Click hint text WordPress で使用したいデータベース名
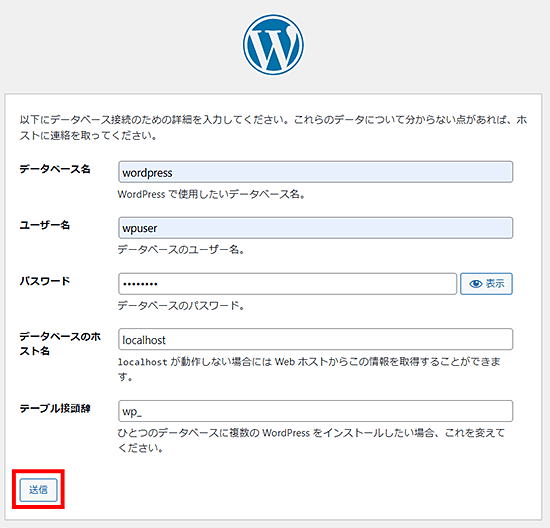Viewport: 550px width, 528px height. (212, 194)
